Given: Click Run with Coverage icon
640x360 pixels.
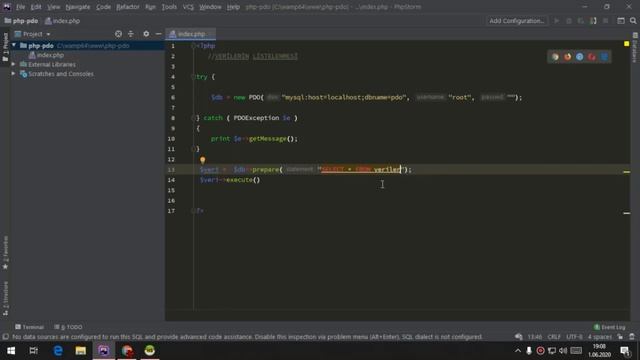Looking at the screenshot, I should pos(581,21).
